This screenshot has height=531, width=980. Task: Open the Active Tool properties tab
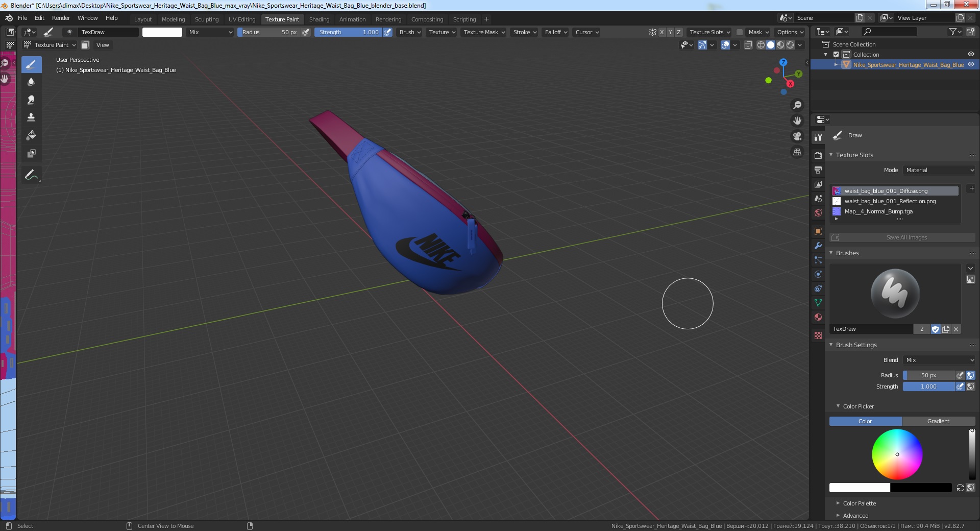(x=818, y=137)
